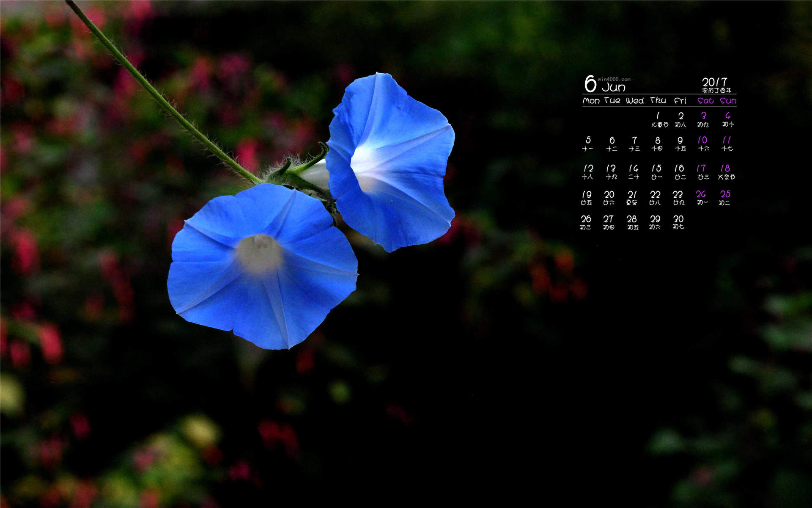812x508 pixels.
Task: Click the date 1 on the calendar
Action: click(658, 116)
